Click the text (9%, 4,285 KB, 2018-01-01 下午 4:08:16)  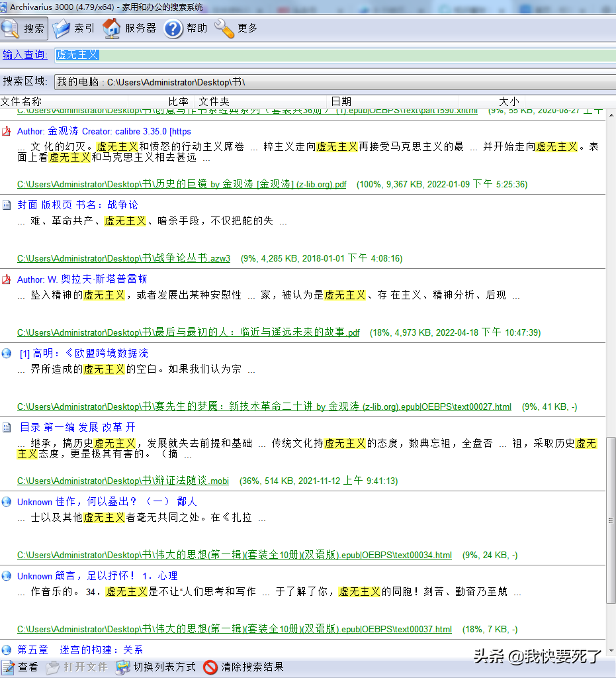[322, 259]
